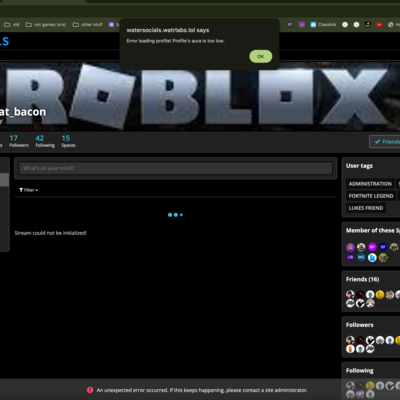Click the "Stream could not be initialized!" message
The height and width of the screenshot is (400, 400).
click(x=50, y=233)
